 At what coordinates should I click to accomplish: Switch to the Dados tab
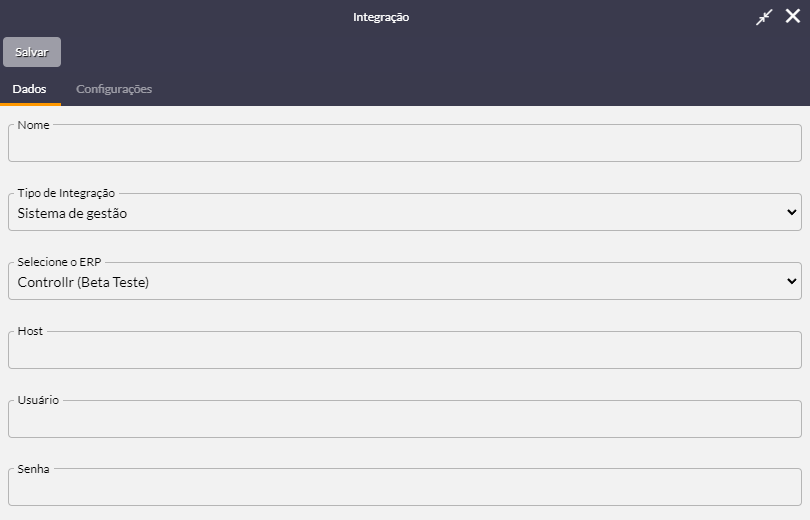point(29,89)
